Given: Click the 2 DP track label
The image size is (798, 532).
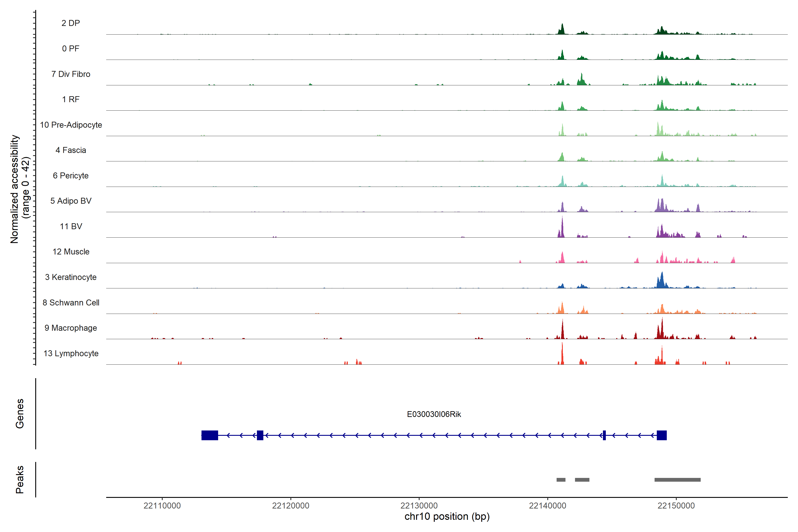Looking at the screenshot, I should (70, 23).
